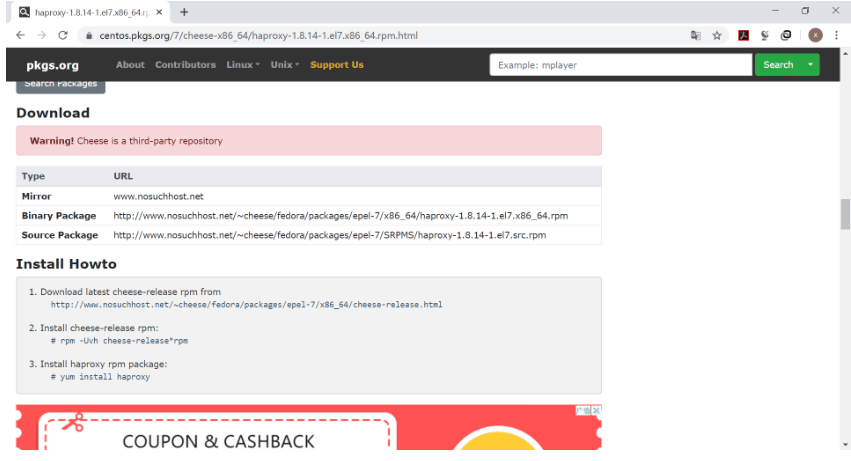851x461 pixels.
Task: Open the red PDF extension icon
Action: (744, 36)
